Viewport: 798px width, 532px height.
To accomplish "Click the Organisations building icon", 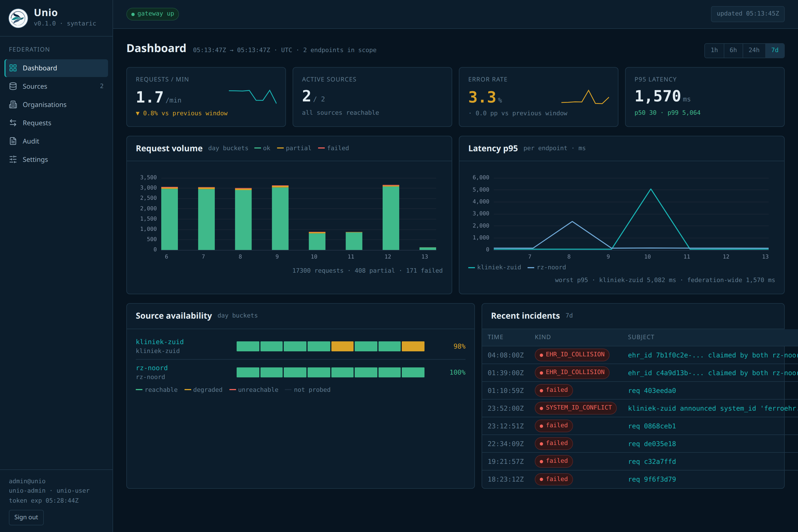I will pos(13,104).
